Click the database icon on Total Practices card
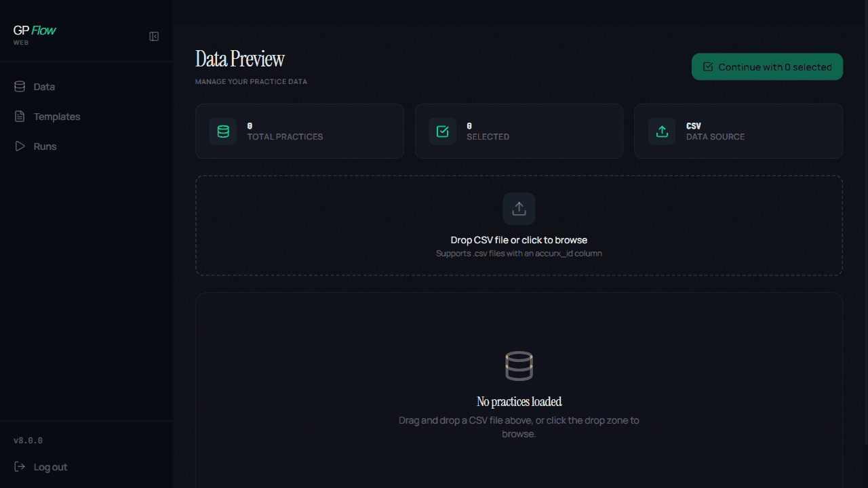Screen dimensions: 868x488 click(222, 131)
